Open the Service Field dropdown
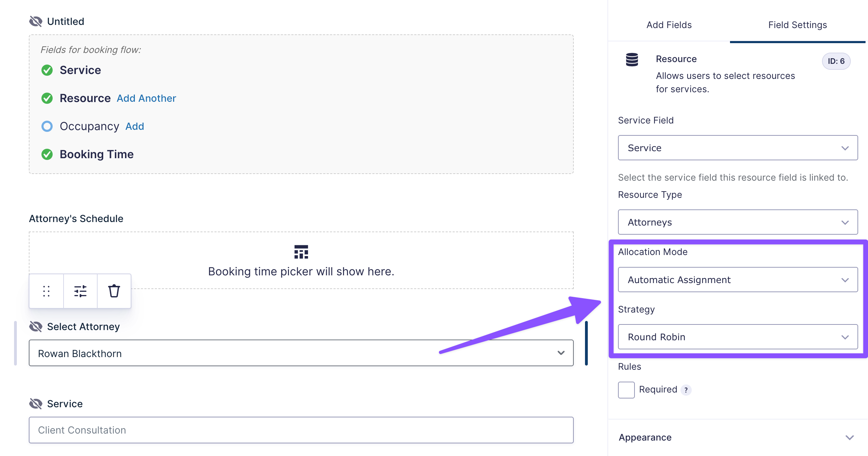This screenshot has width=868, height=456. tap(738, 148)
